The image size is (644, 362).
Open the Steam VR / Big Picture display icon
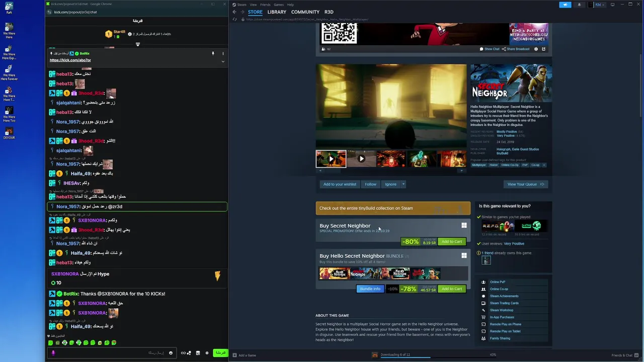click(x=612, y=5)
